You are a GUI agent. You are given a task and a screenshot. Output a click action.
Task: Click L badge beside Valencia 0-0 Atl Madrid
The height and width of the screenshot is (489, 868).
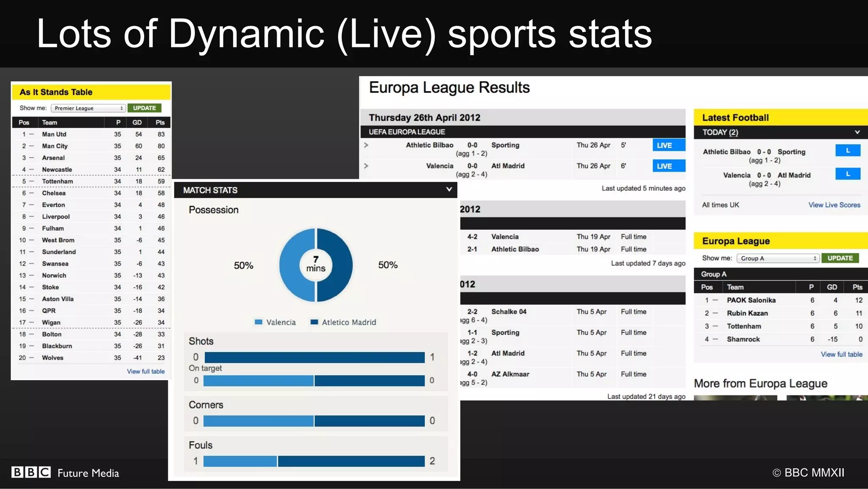[848, 174]
